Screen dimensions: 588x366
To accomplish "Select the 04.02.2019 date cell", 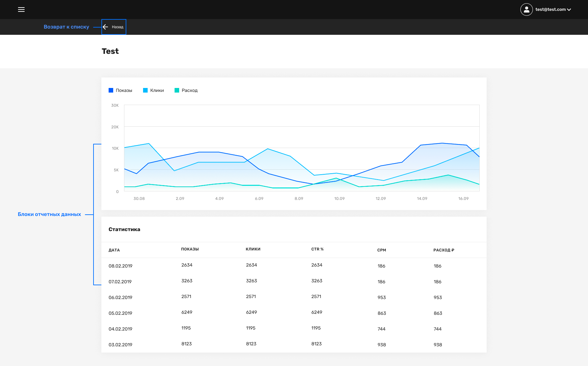I will click(x=120, y=329).
